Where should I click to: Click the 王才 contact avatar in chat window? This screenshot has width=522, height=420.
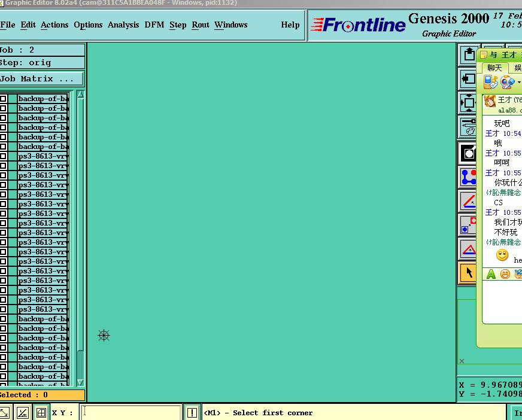pyautogui.click(x=490, y=101)
